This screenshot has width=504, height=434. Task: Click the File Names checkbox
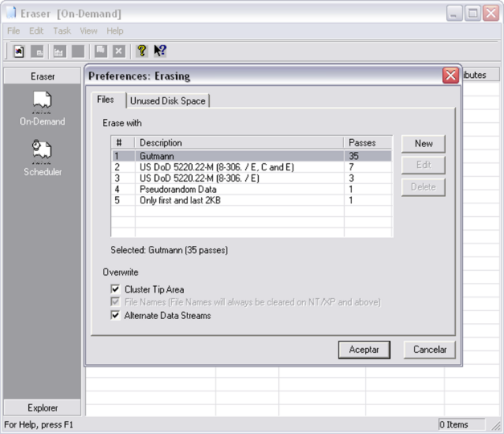115,302
